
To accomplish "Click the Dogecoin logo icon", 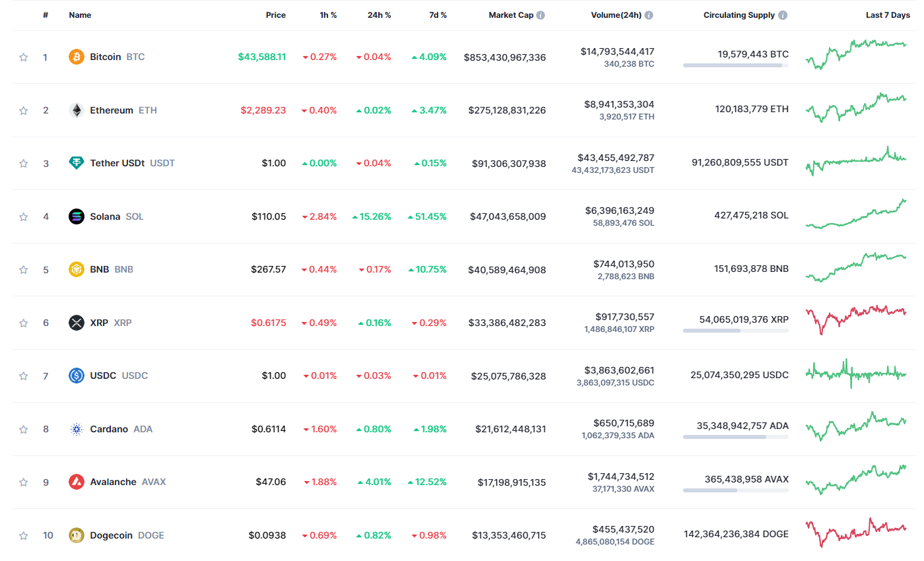I will [x=77, y=535].
